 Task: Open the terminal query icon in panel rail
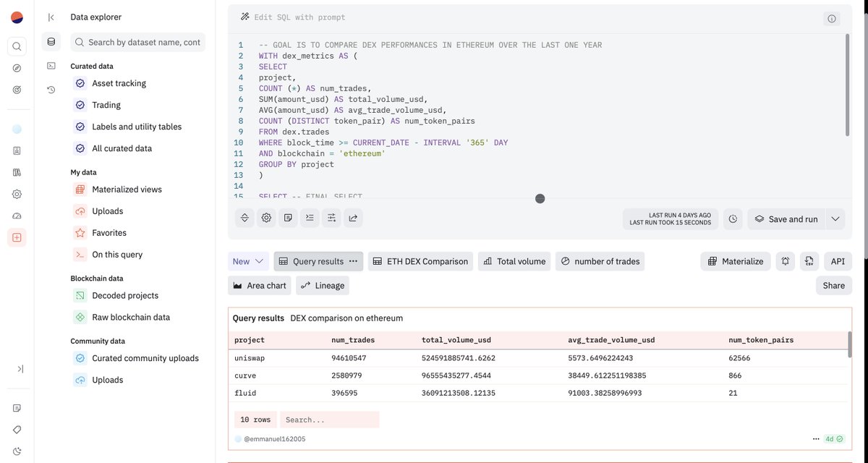pos(51,66)
